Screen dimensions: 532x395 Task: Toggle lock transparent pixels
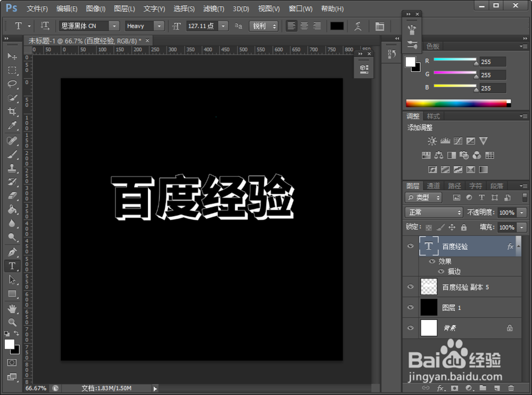tap(429, 227)
